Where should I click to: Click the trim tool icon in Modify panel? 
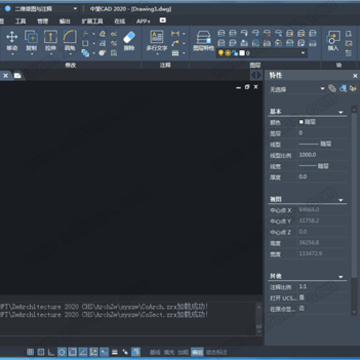85,34
